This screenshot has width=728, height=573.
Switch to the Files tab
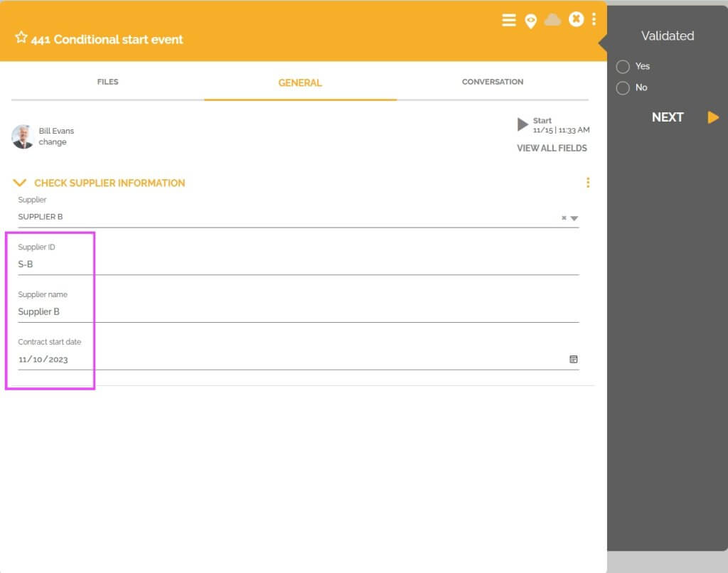107,82
